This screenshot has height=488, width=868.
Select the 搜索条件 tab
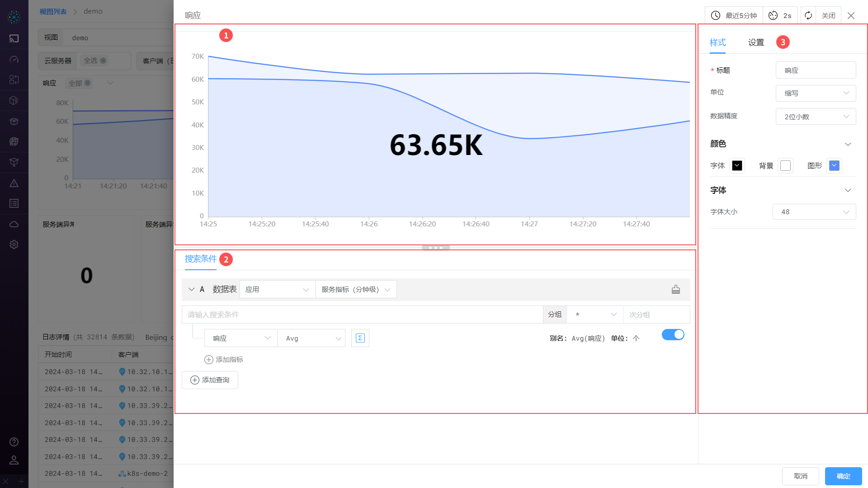pyautogui.click(x=201, y=259)
